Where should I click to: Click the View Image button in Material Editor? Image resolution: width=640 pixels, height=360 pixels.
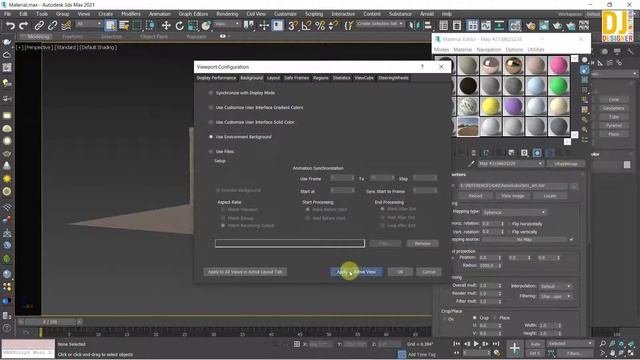(x=513, y=196)
